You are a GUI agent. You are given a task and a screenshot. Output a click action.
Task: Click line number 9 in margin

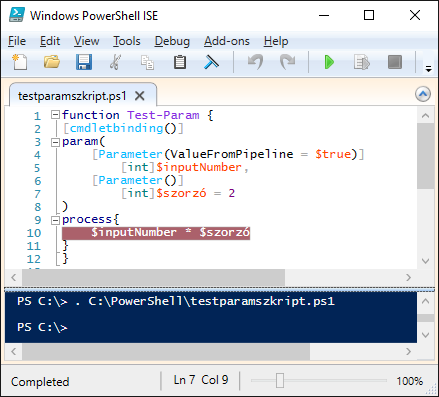tap(38, 220)
